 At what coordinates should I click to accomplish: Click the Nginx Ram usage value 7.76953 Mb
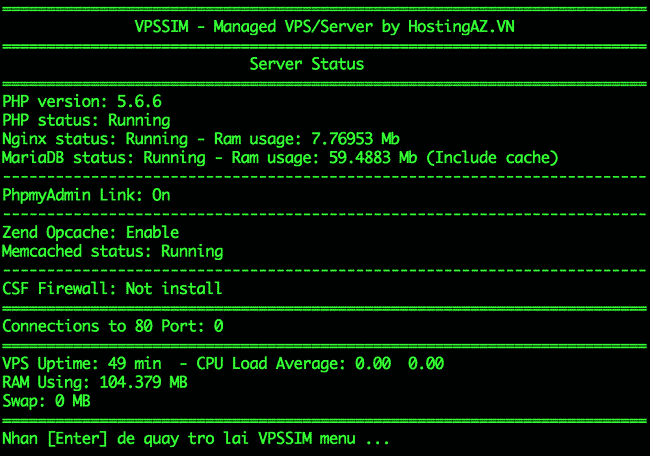pyautogui.click(x=355, y=139)
